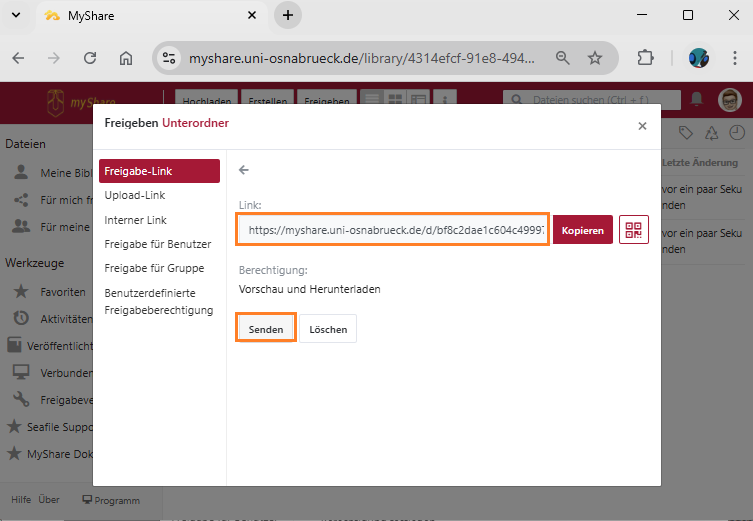Click the tags icon in library toolbar

pos(686,133)
